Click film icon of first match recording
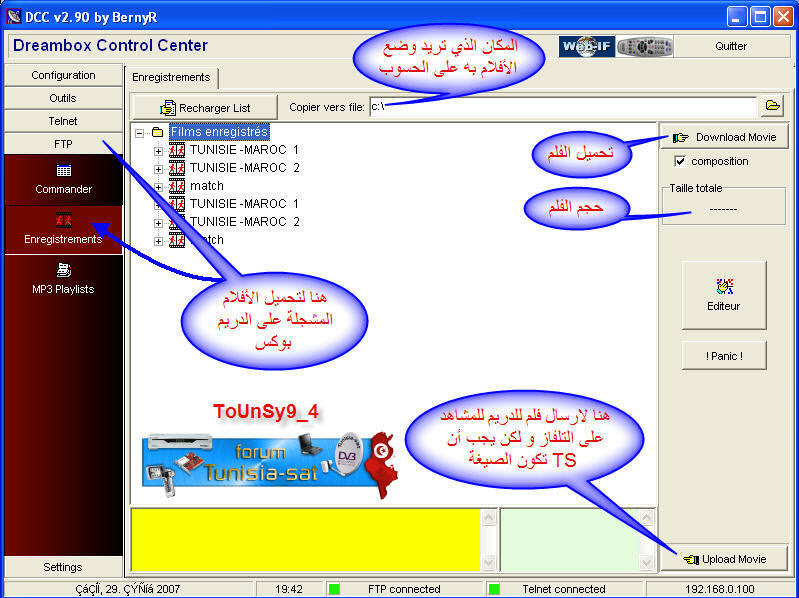The image size is (799, 598). (x=177, y=186)
